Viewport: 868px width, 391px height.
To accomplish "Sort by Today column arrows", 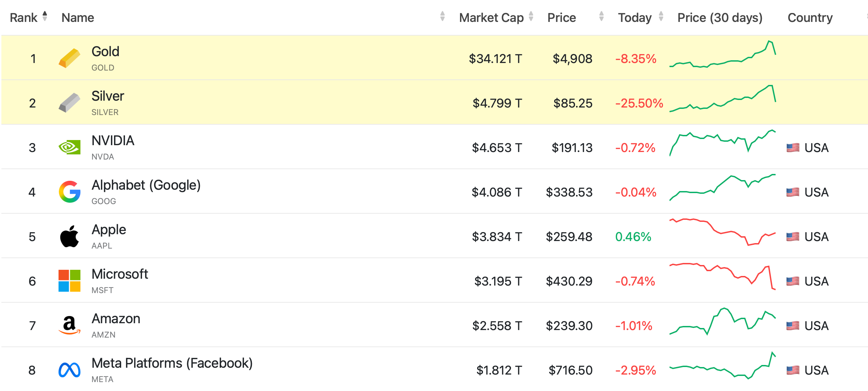I will [661, 16].
